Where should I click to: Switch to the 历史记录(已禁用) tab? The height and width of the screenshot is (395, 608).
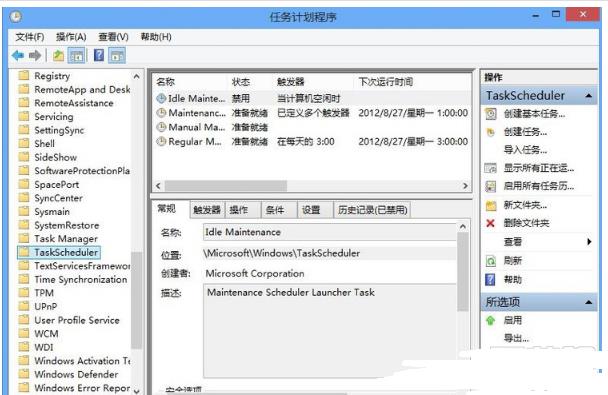(372, 210)
